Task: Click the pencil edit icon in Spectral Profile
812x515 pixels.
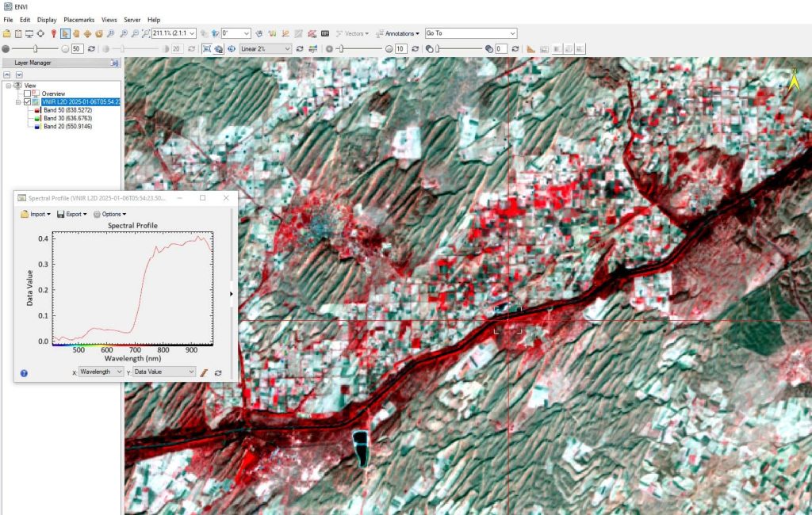Action: tap(204, 372)
